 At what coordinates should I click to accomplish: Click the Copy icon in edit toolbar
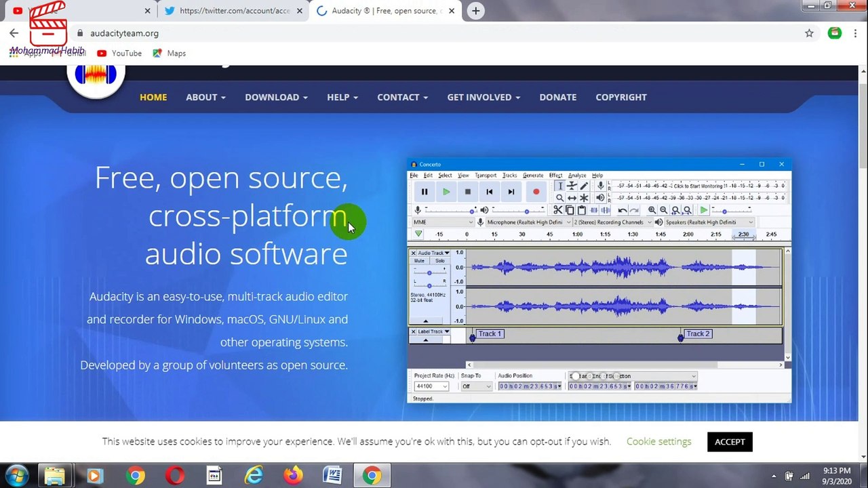pyautogui.click(x=570, y=210)
